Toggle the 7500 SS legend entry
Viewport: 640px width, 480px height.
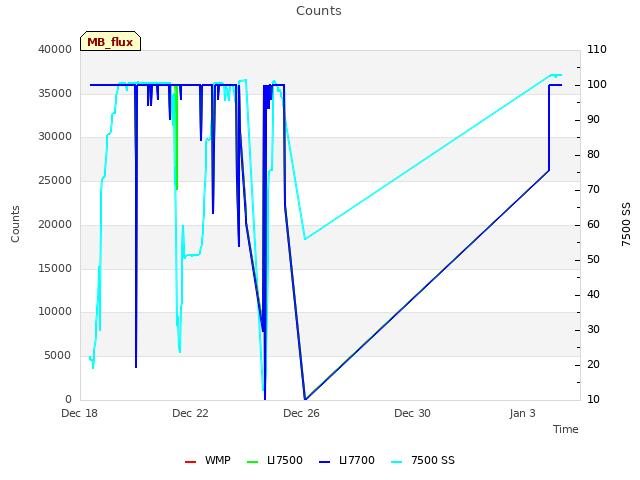(x=422, y=460)
